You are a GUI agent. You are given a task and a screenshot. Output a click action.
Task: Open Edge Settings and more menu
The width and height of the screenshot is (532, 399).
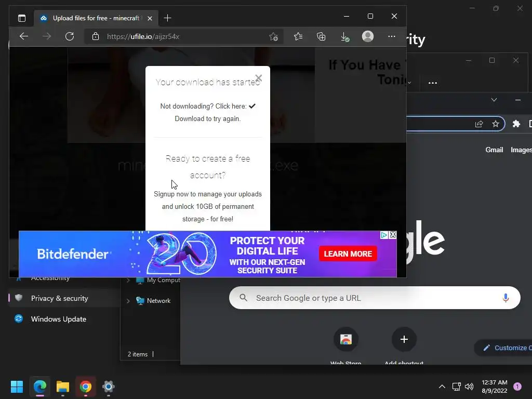pos(392,36)
